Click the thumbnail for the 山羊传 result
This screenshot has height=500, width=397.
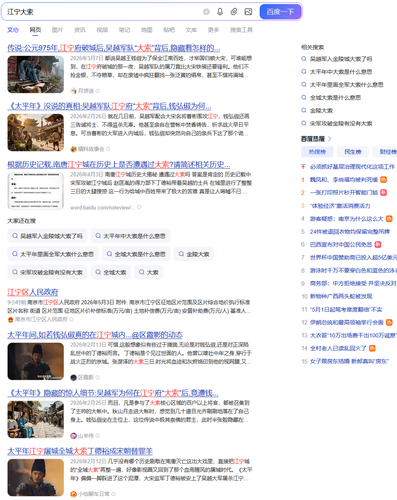pyautogui.click(x=36, y=419)
